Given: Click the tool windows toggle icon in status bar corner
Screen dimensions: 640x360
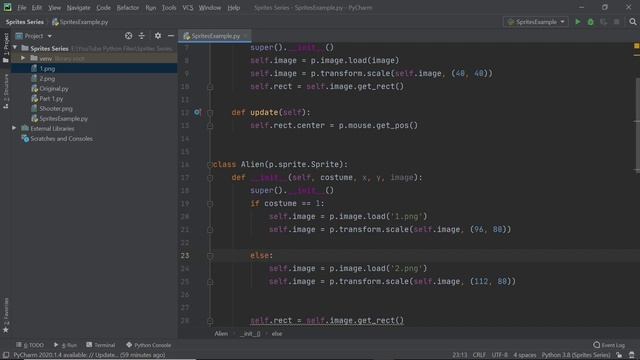Looking at the screenshot, I should click(6, 355).
